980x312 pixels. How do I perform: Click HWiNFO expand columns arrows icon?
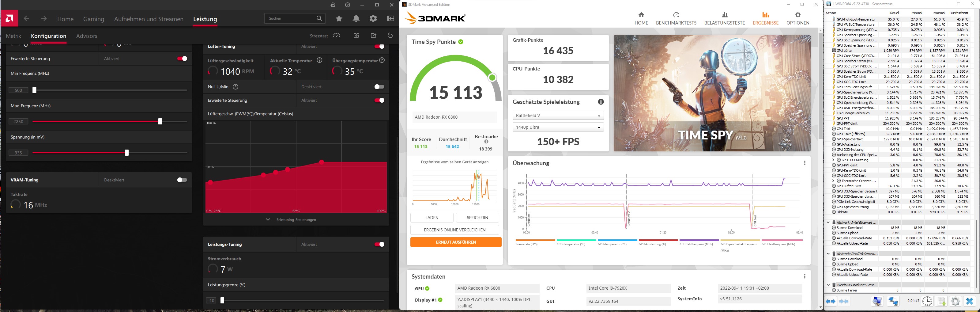point(831,301)
